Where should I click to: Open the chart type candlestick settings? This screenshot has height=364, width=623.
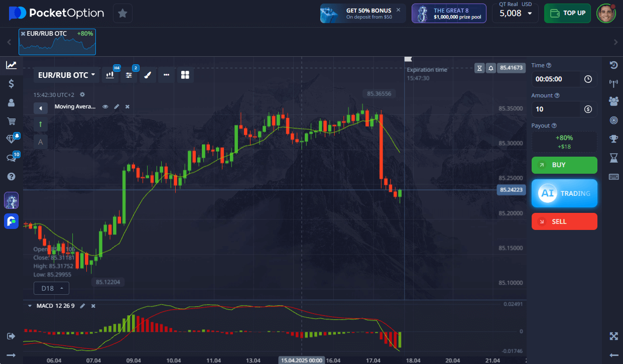[x=110, y=75]
